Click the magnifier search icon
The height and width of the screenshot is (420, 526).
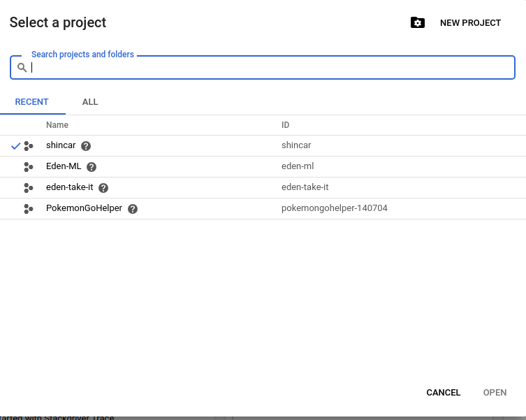(22, 68)
